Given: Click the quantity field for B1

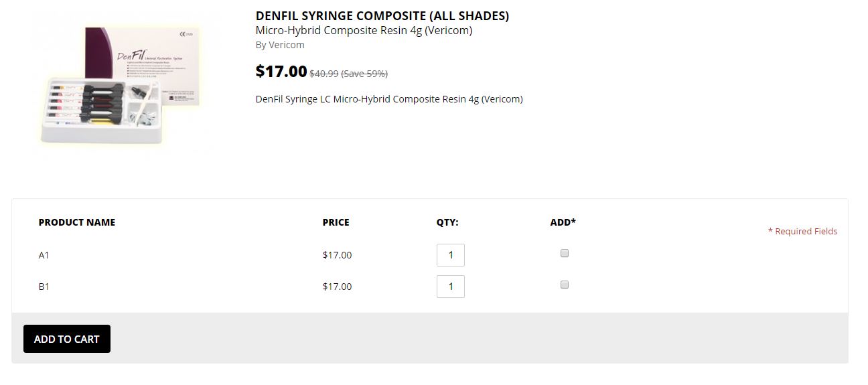Looking at the screenshot, I should click(451, 287).
